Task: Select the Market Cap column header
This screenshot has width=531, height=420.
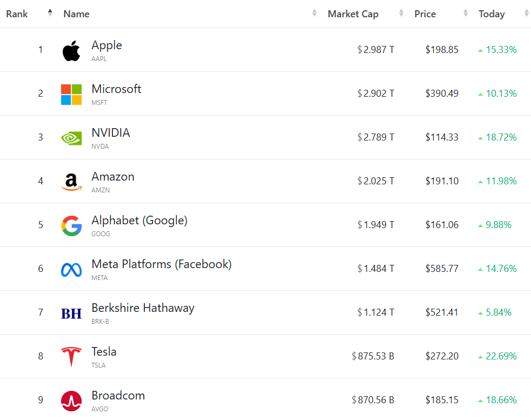Action: coord(353,14)
